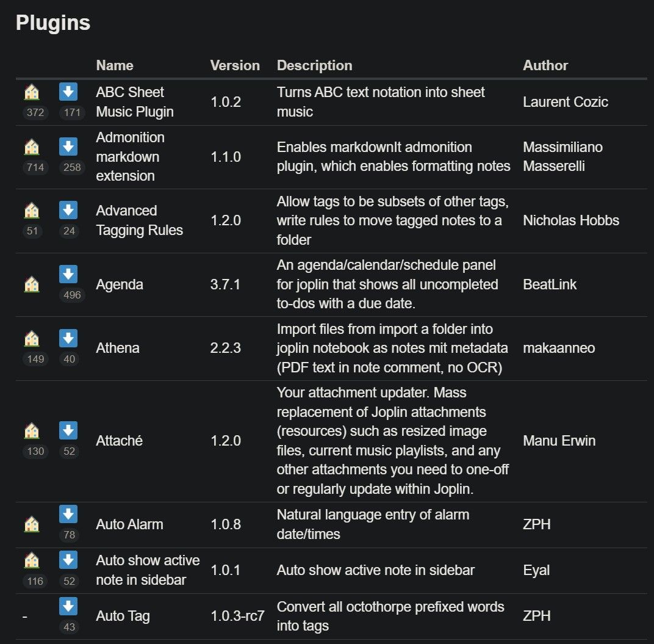Download the Agenda plugin
The width and height of the screenshot is (654, 644).
pyautogui.click(x=68, y=275)
